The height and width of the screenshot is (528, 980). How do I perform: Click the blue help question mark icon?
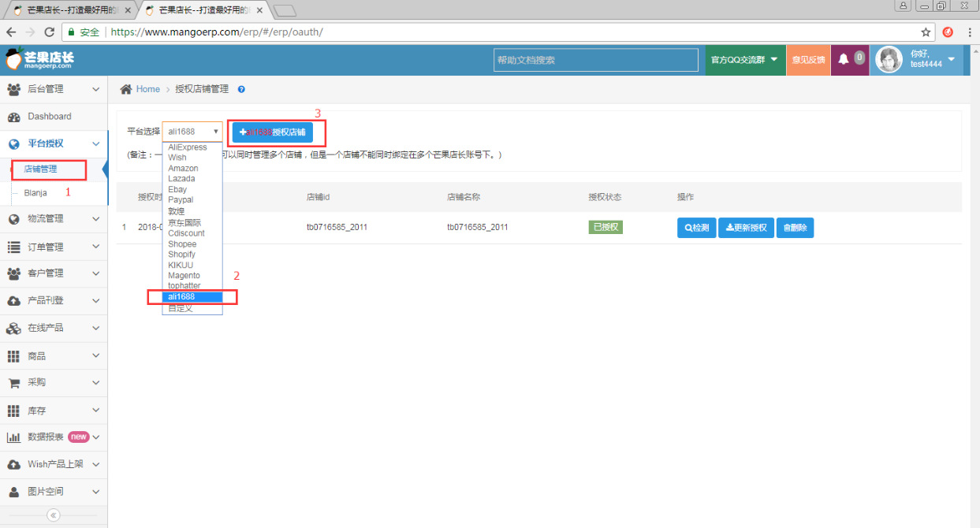(241, 89)
